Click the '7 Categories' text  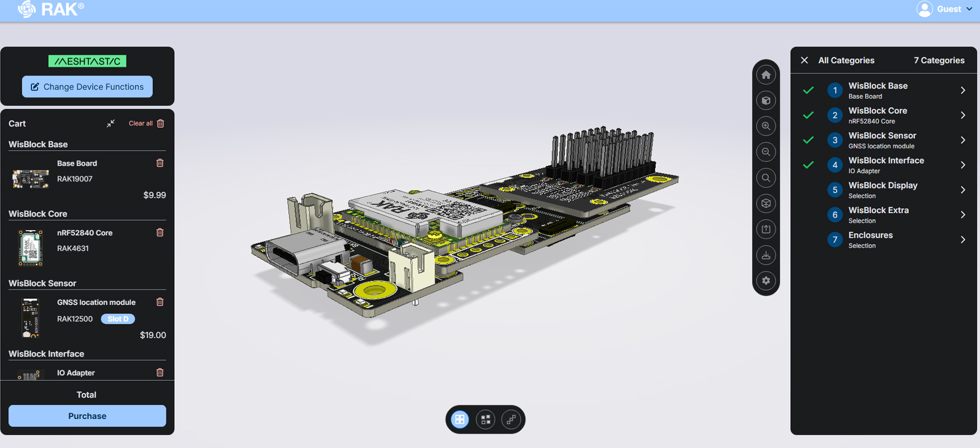939,60
